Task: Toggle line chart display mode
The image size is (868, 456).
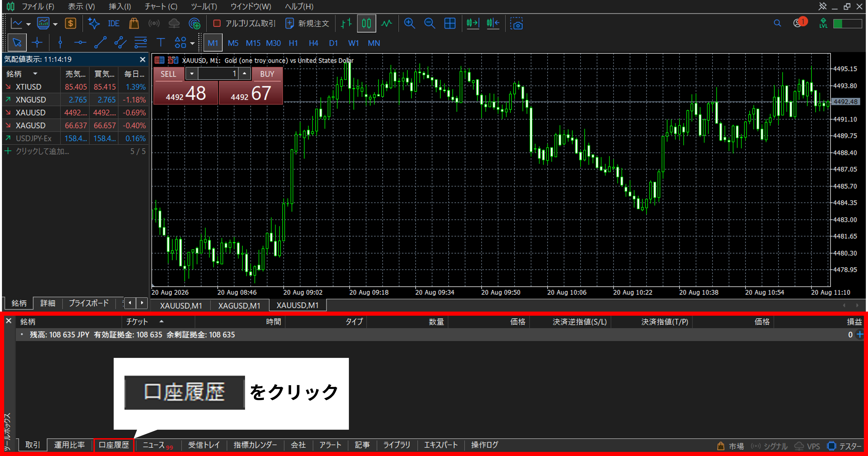Action: tap(387, 24)
